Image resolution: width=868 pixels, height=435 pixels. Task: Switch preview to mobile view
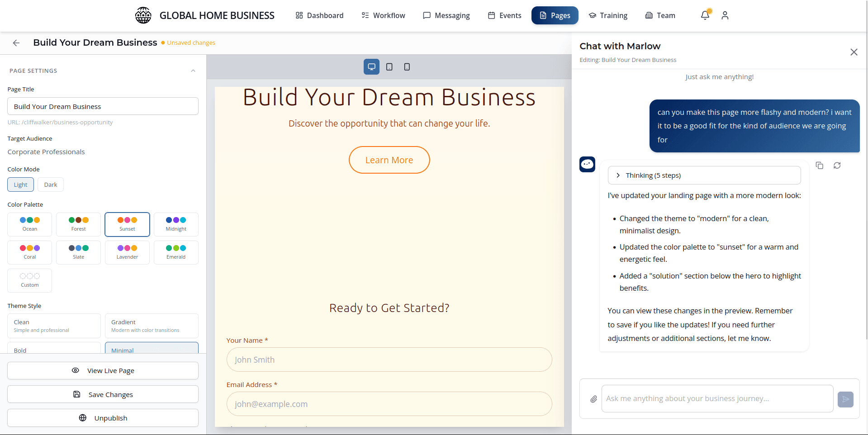tap(407, 66)
